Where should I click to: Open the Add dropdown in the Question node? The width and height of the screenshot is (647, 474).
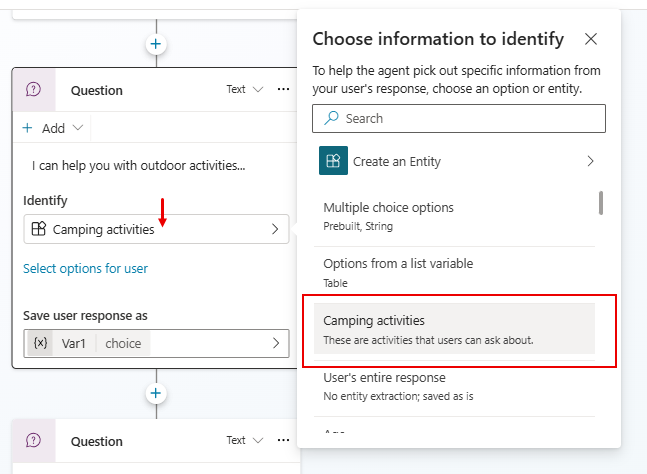coord(53,128)
